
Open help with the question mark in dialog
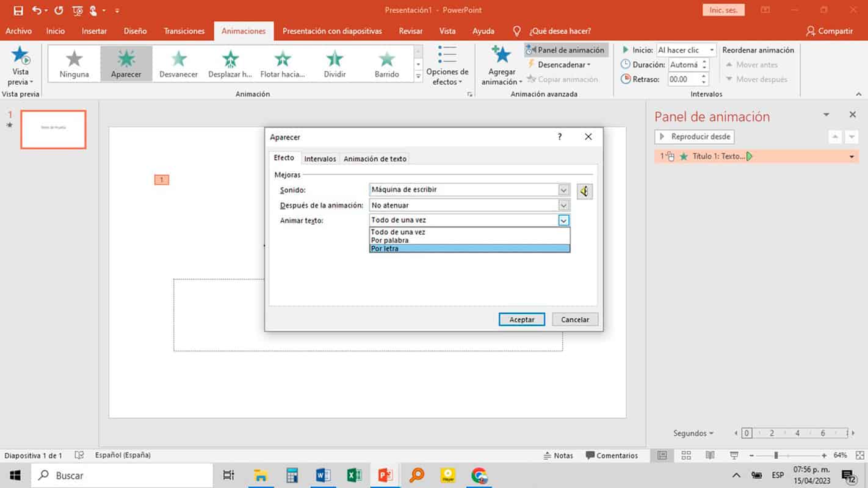560,137
